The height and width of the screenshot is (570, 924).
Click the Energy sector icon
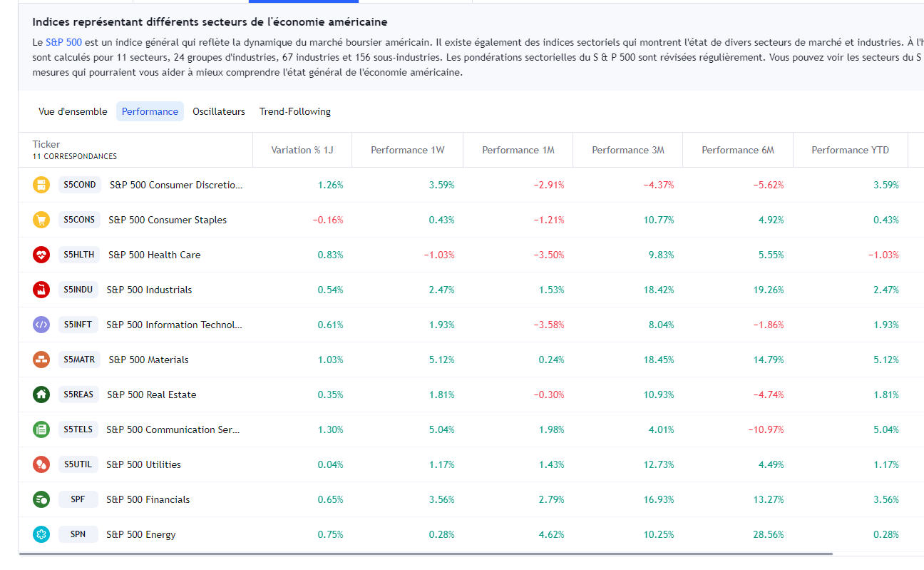coord(41,535)
